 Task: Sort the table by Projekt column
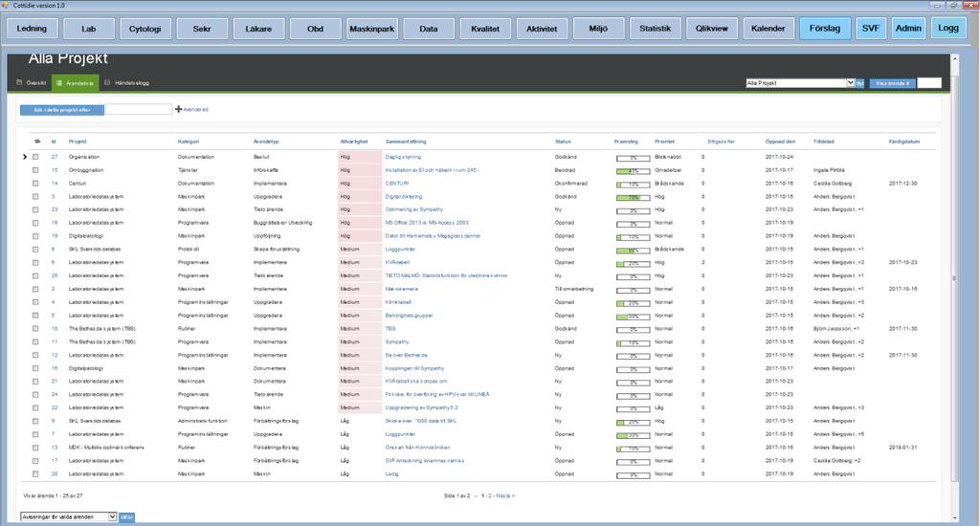tap(78, 142)
